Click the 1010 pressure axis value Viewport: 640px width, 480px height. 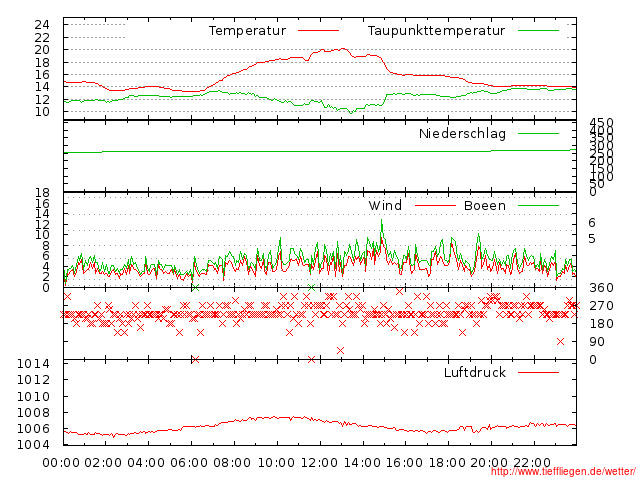(33, 396)
